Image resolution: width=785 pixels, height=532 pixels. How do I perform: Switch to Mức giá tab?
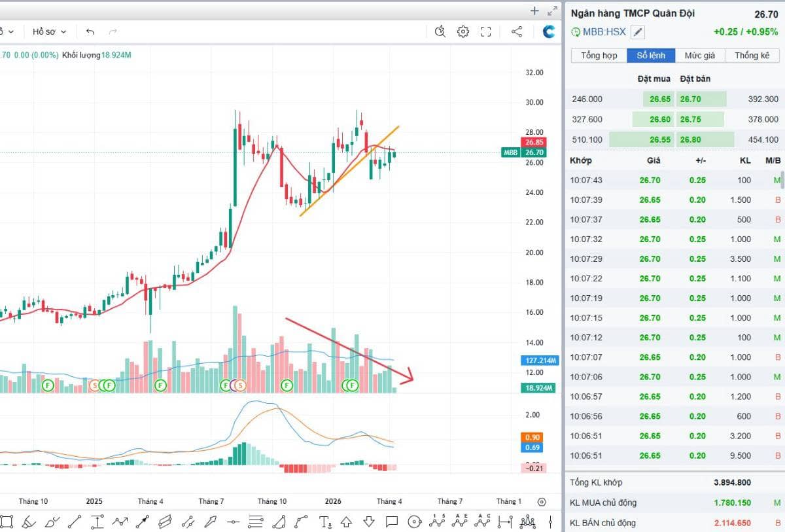700,56
